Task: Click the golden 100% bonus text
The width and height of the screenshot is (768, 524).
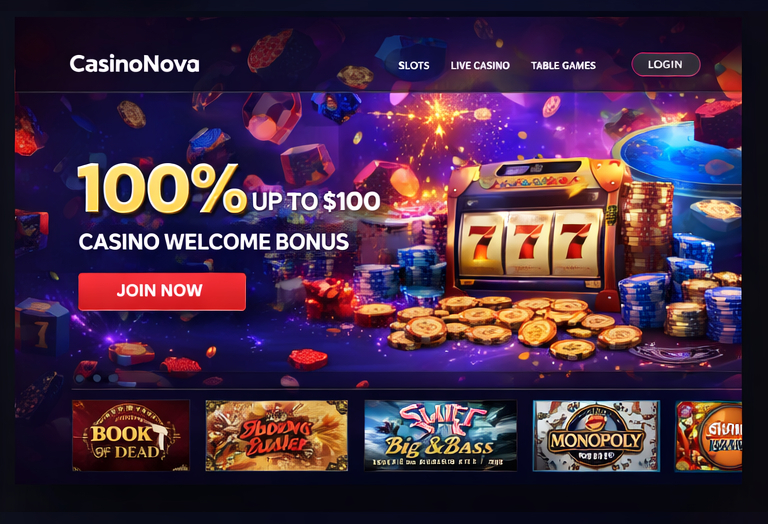Action: (x=162, y=189)
